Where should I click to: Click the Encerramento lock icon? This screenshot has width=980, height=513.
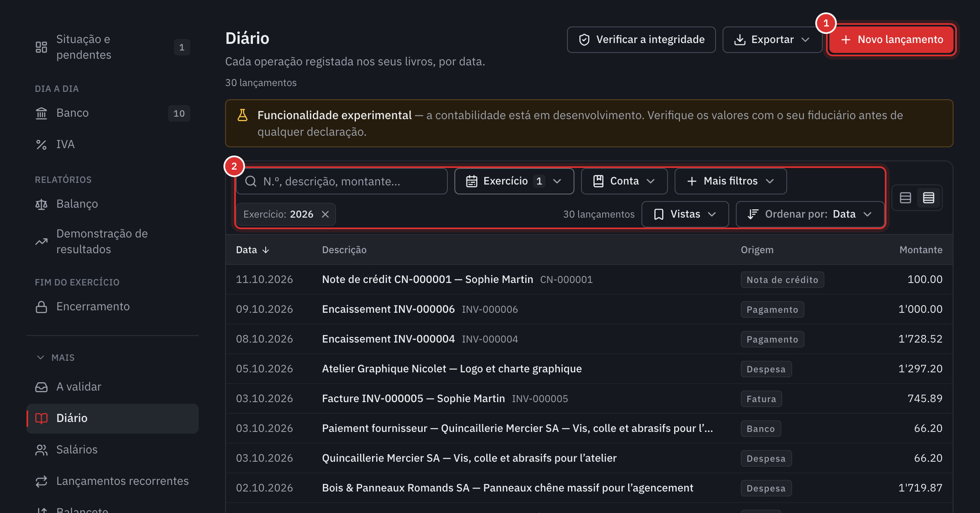[x=41, y=307]
